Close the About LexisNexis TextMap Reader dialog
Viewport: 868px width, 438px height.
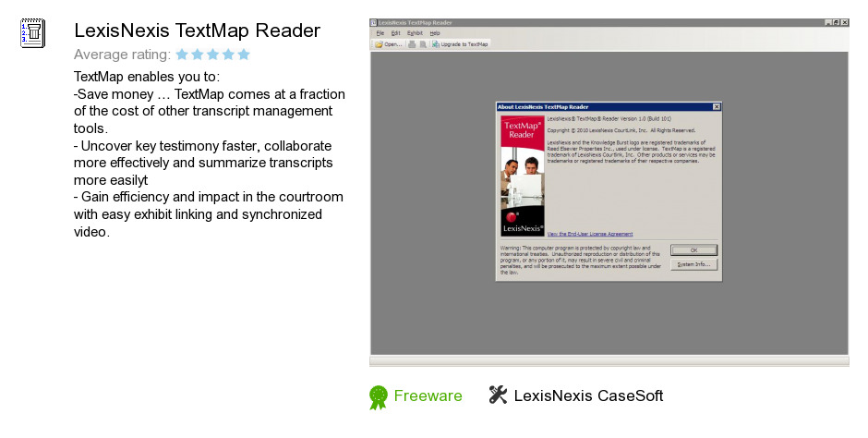click(717, 107)
